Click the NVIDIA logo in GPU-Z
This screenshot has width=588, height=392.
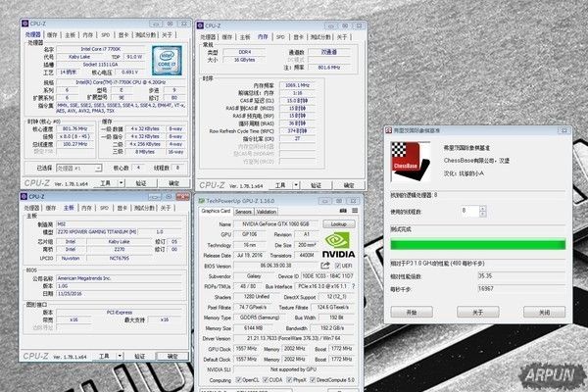(339, 245)
